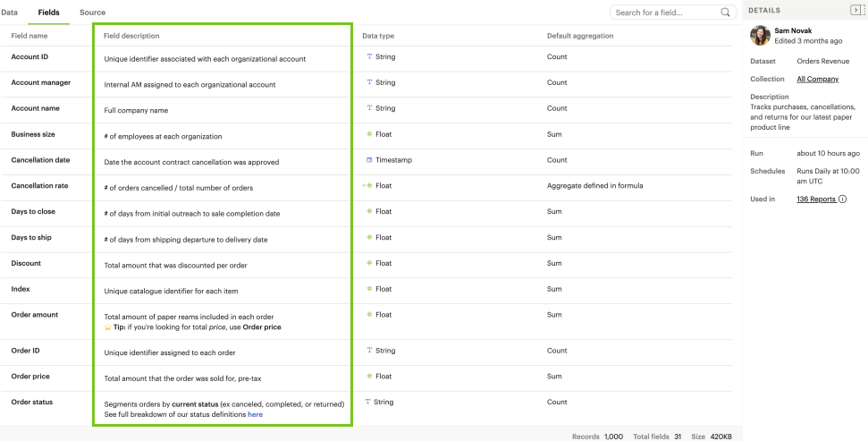Open the 136 Reports link

point(816,199)
